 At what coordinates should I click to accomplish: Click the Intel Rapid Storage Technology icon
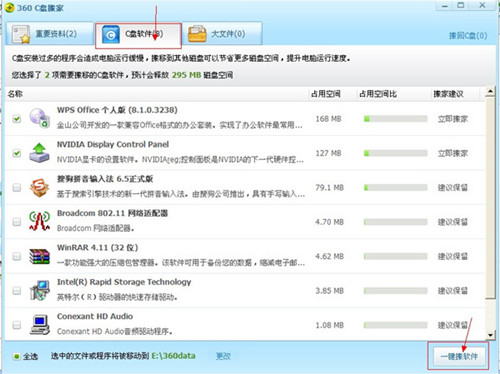39,290
